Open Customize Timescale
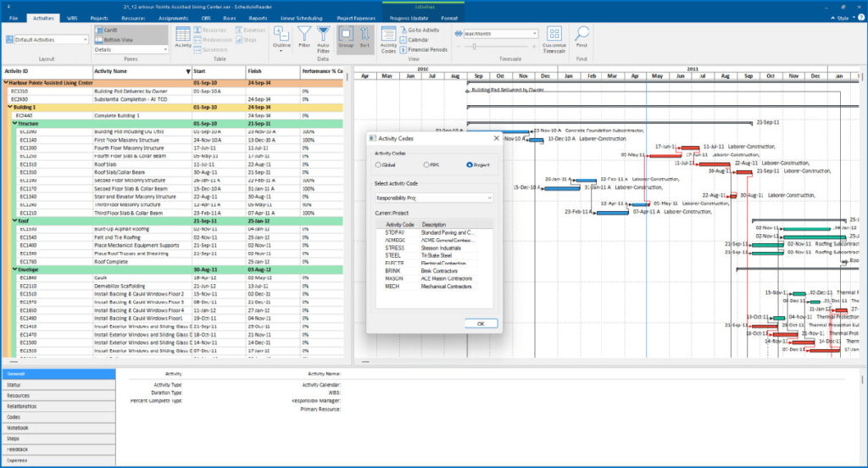 pyautogui.click(x=554, y=40)
